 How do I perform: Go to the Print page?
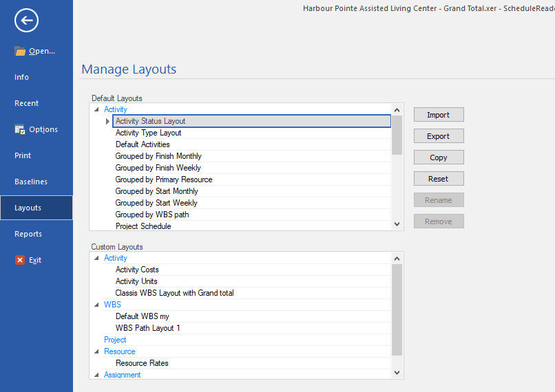[x=23, y=155]
